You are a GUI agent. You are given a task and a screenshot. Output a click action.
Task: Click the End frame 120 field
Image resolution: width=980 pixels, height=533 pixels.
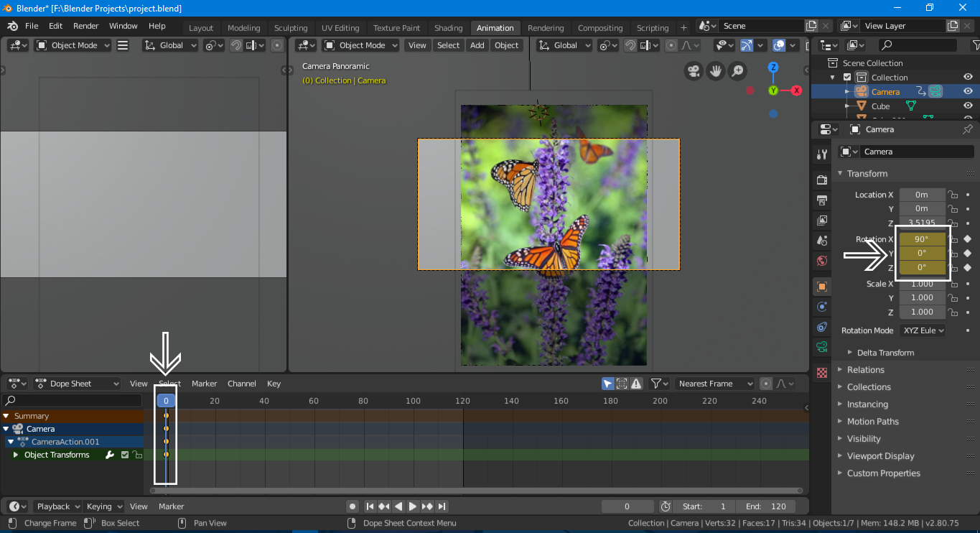point(765,506)
